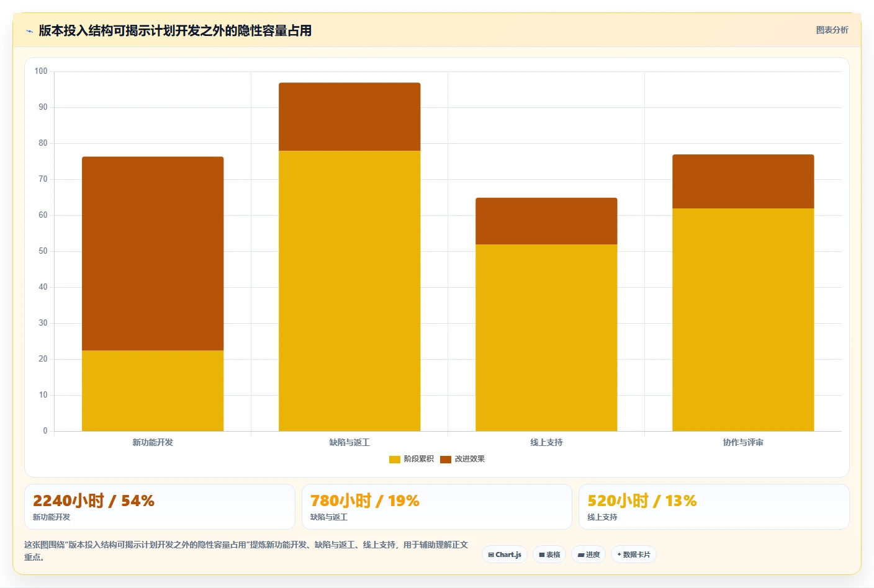Open the Chart.js chip
The height and width of the screenshot is (588, 874).
505,555
